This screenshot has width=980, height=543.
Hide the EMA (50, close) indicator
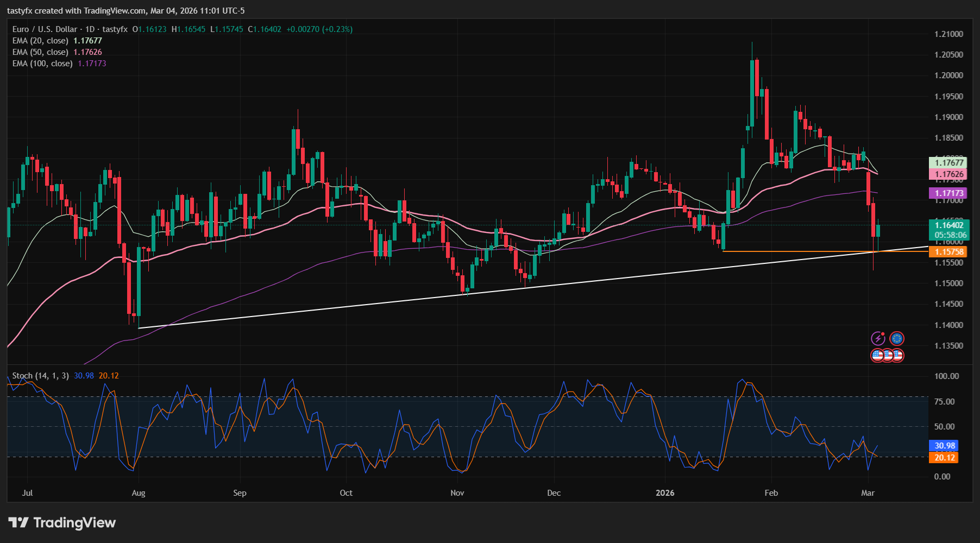(x=40, y=52)
